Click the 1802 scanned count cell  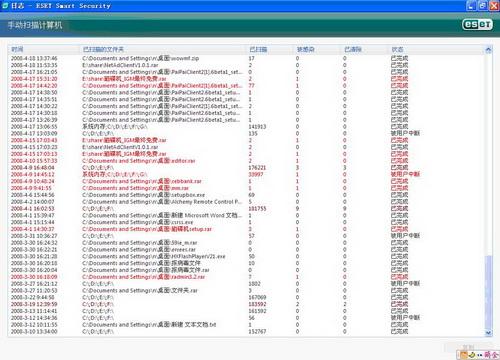255,284
